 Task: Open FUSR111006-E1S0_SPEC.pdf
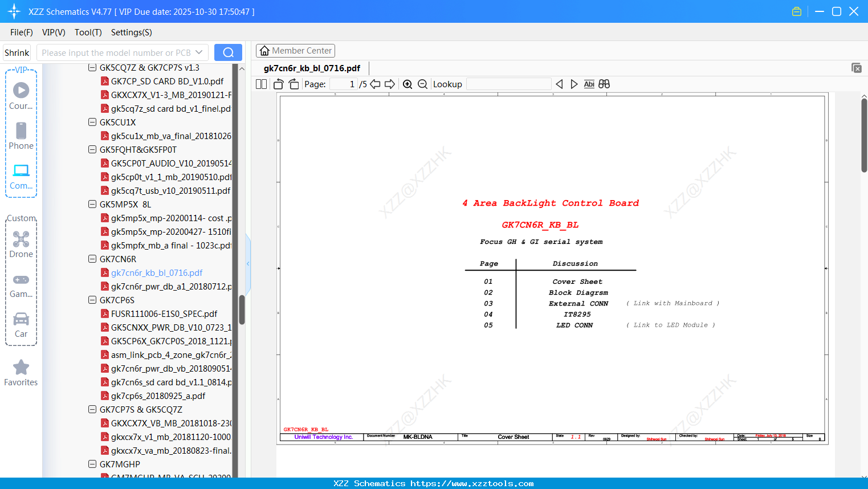(x=159, y=313)
